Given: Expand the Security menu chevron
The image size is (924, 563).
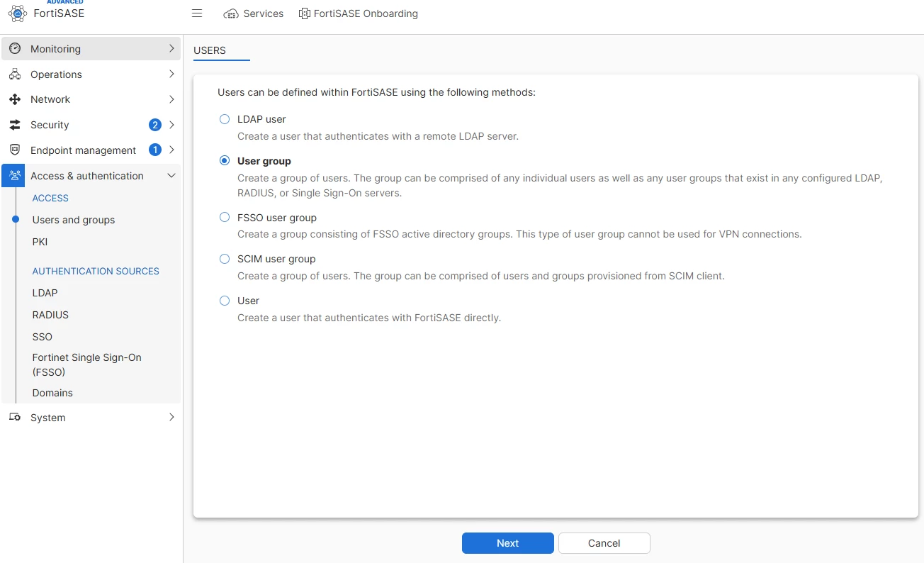Looking at the screenshot, I should [171, 125].
